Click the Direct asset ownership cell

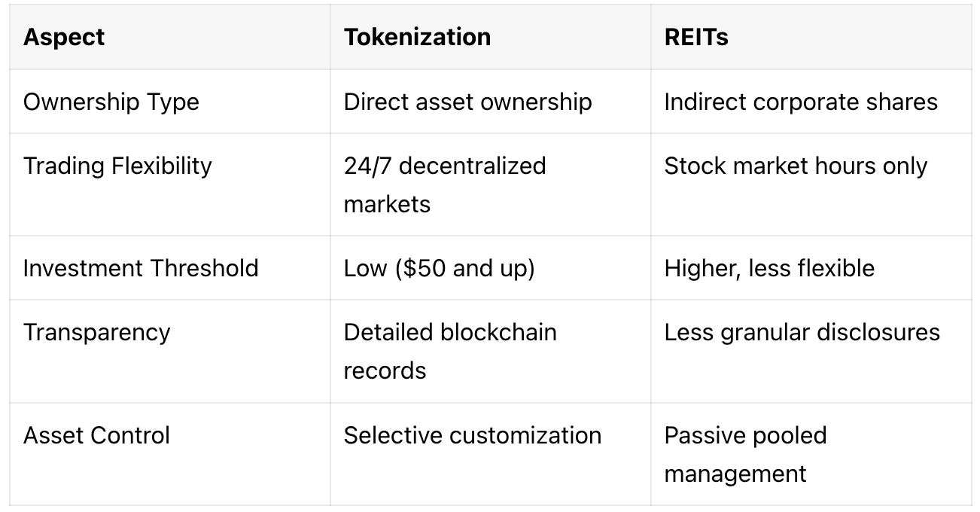pyautogui.click(x=467, y=102)
